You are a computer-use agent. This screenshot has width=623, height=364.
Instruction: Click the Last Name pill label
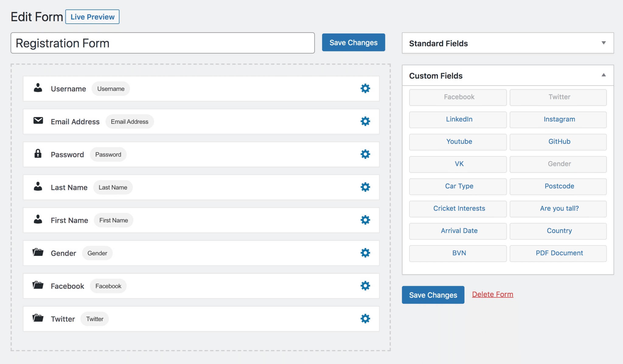pos(113,187)
